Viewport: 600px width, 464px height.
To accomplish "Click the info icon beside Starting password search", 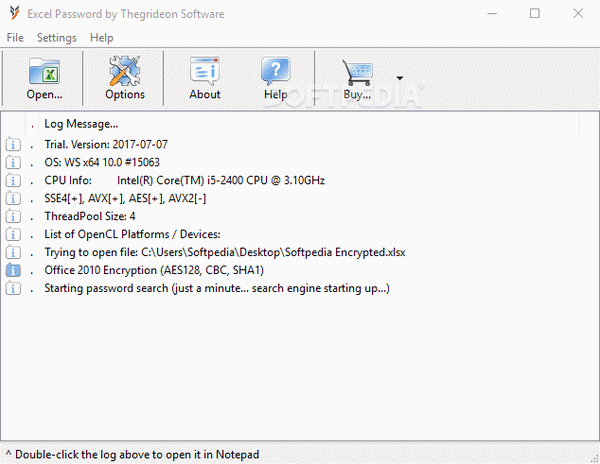I will tap(13, 288).
